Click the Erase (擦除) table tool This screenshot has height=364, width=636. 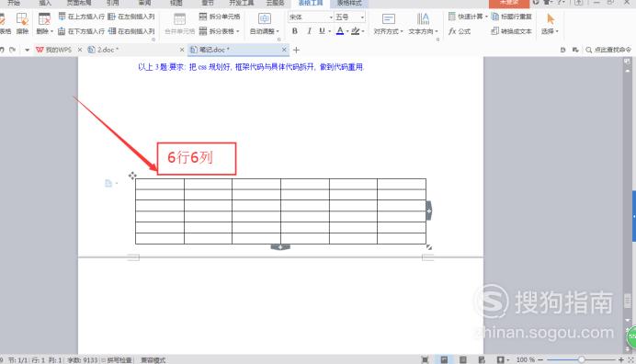22,23
